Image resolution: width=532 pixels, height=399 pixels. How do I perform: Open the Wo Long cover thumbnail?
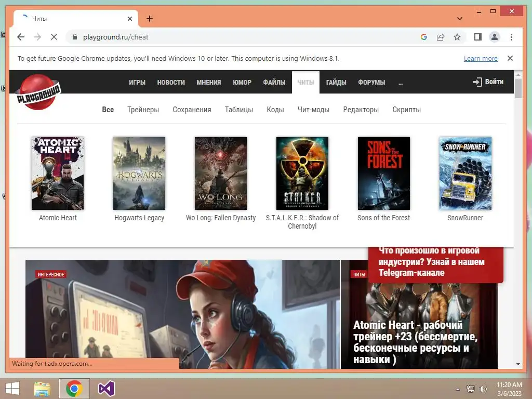tap(221, 174)
